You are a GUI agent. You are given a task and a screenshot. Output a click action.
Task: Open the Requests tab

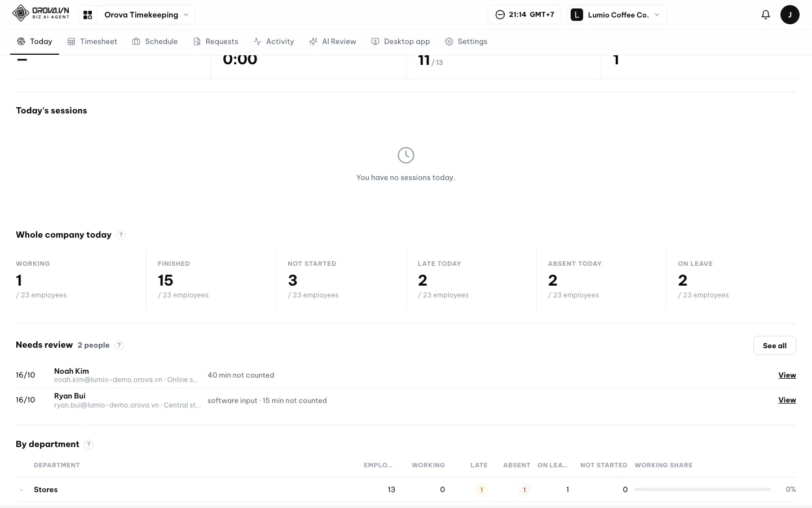point(215,42)
